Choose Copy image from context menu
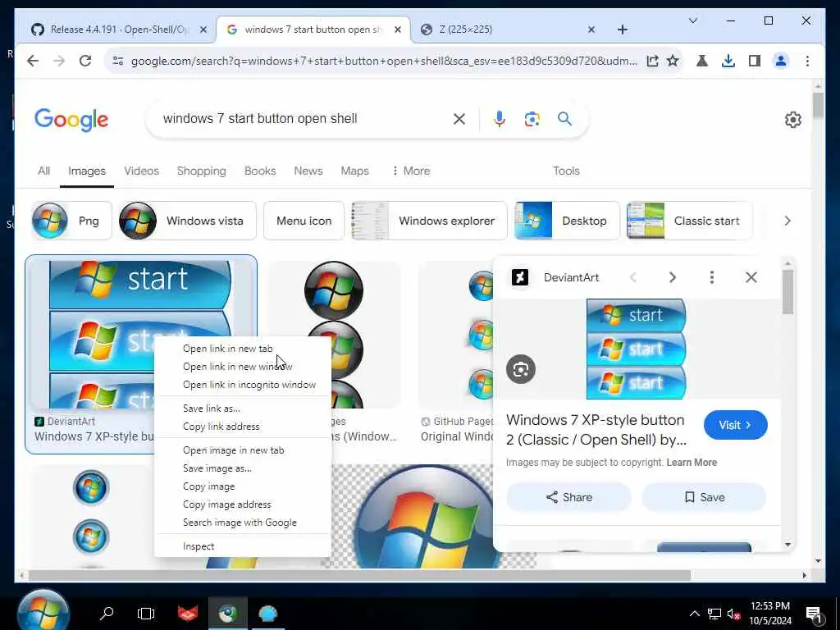Image resolution: width=840 pixels, height=630 pixels. click(242, 486)
